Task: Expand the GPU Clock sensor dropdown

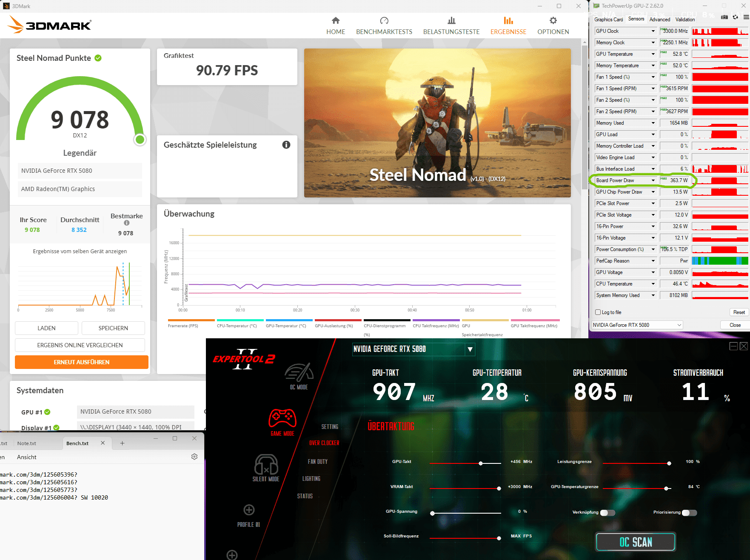Action: click(653, 31)
